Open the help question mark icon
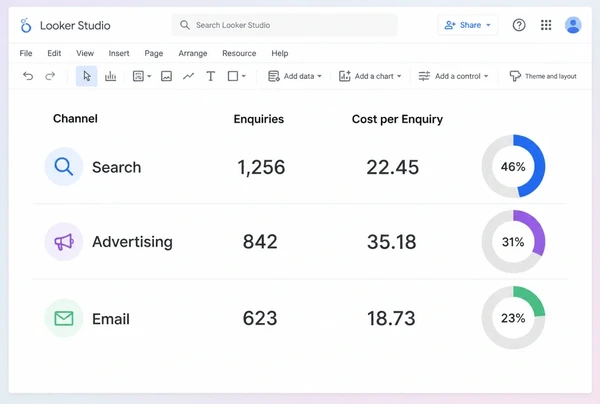The width and height of the screenshot is (600, 404). tap(519, 25)
